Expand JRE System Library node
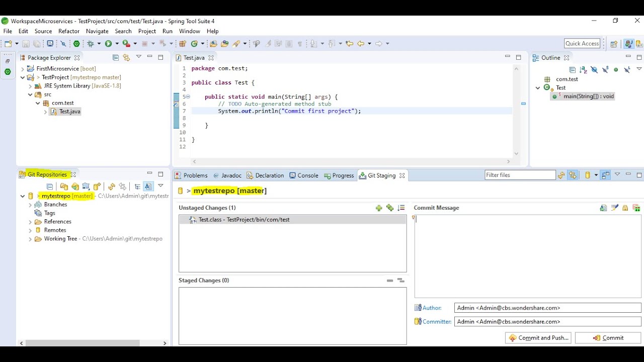The height and width of the screenshot is (362, 644). 30,86
